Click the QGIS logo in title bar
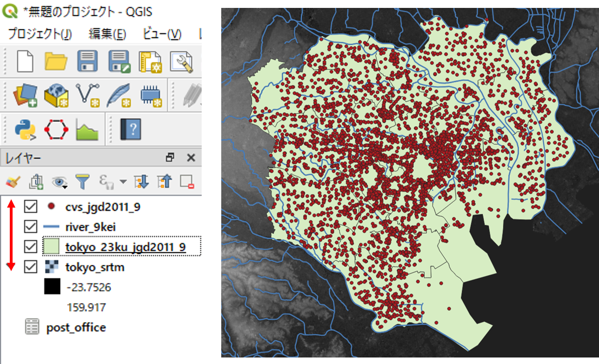Screen dimensions: 599x364 (9, 10)
